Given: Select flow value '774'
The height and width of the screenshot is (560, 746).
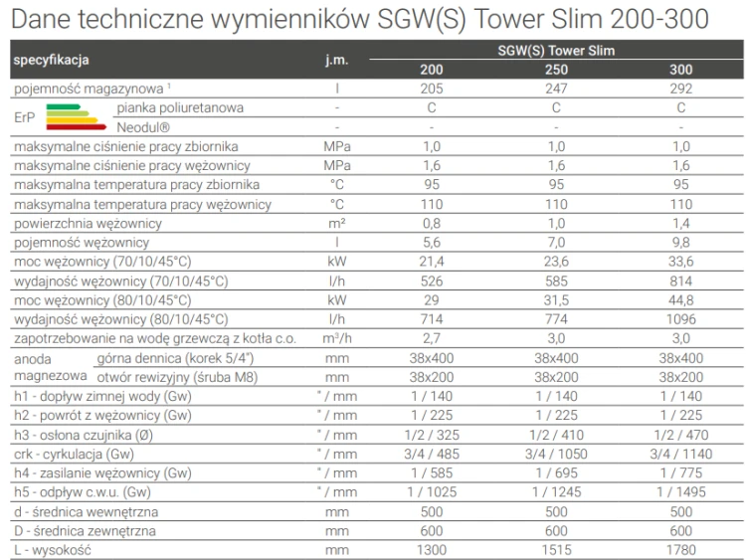Looking at the screenshot, I should [556, 319].
